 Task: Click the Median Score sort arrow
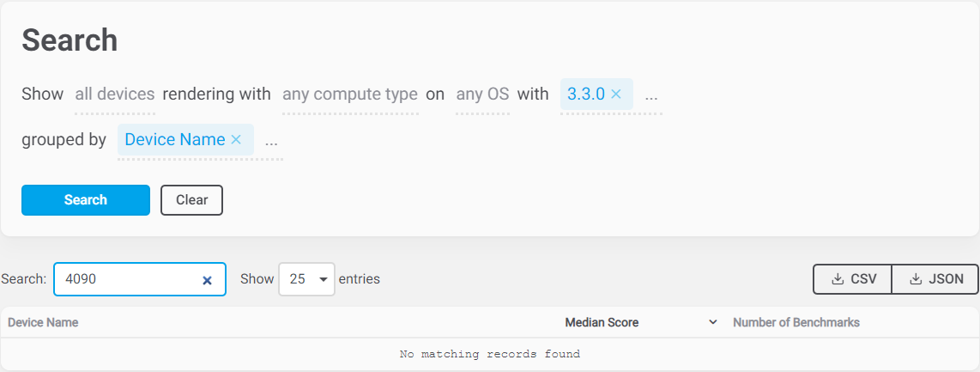click(712, 323)
